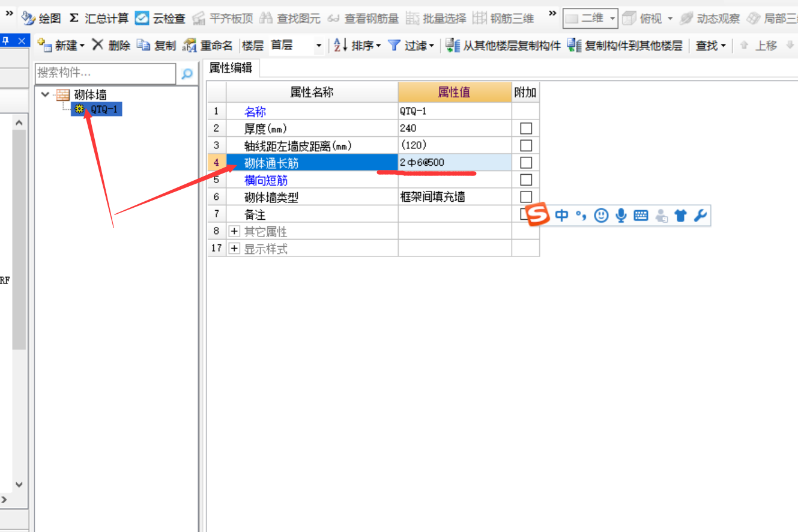Click the 属性名称 column header
The height and width of the screenshot is (532, 798).
tap(312, 92)
